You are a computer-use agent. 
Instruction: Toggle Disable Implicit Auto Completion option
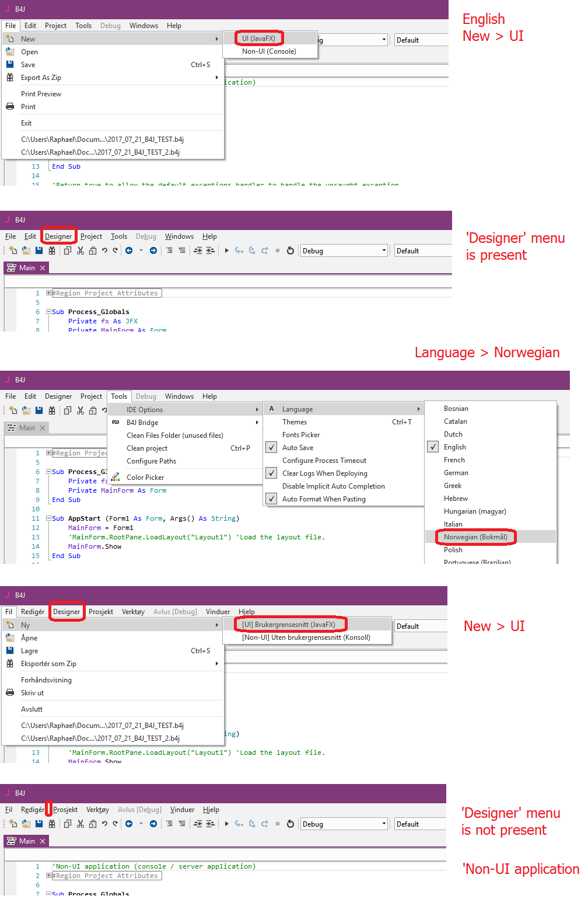pos(333,486)
